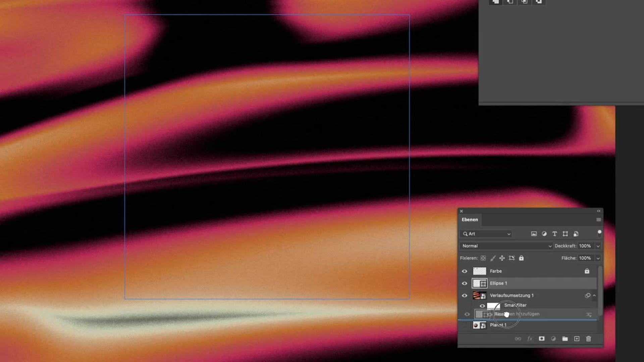The image size is (644, 362).
Task: Click the trash icon to delete layer
Action: click(x=588, y=339)
